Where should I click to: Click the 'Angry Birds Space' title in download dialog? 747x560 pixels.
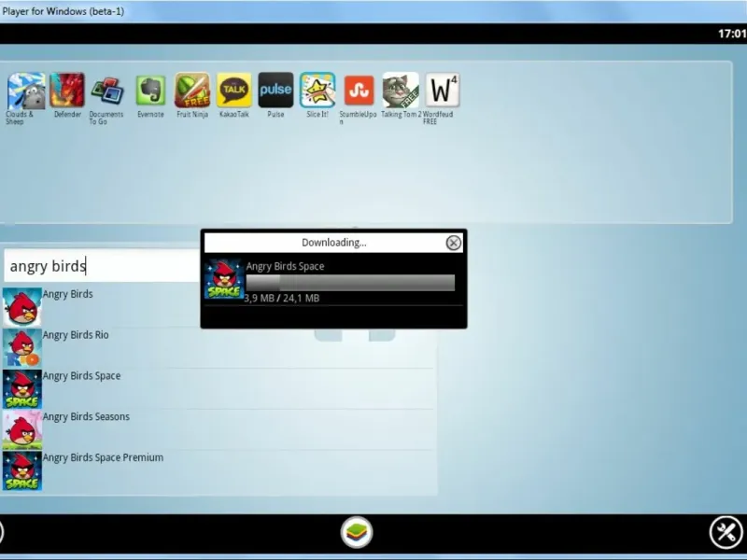285,266
